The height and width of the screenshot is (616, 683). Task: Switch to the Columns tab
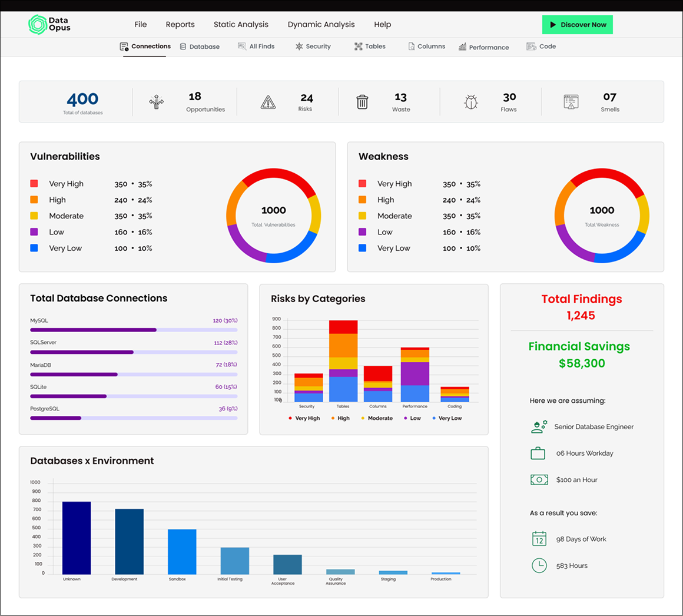point(427,47)
